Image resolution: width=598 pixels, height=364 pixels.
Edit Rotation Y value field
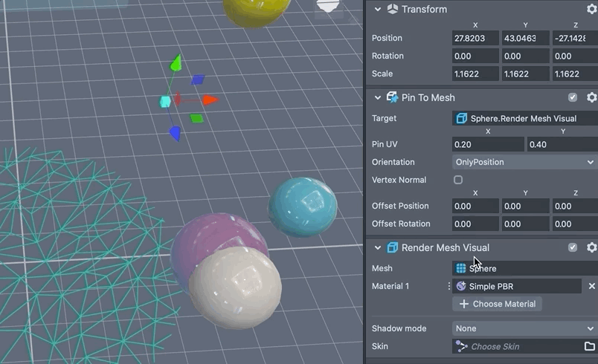coord(526,56)
